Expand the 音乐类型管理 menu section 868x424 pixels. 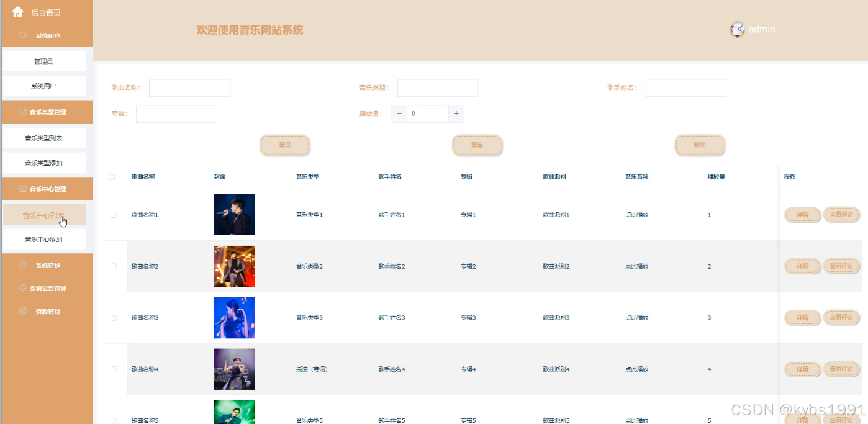click(x=47, y=112)
